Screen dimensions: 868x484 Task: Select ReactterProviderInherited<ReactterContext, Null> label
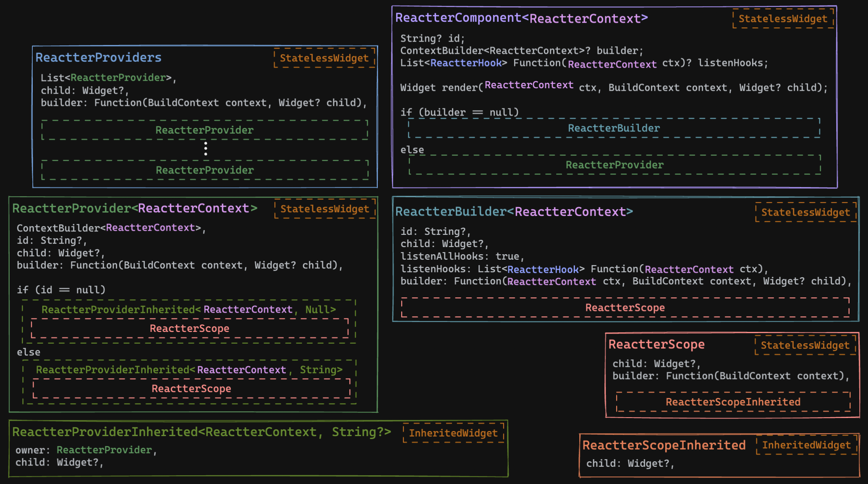pos(188,310)
